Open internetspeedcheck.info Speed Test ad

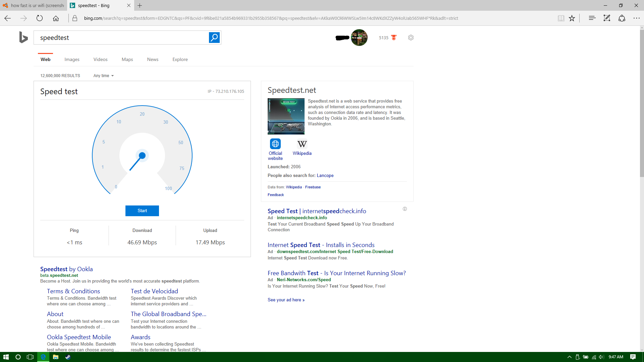[317, 211]
